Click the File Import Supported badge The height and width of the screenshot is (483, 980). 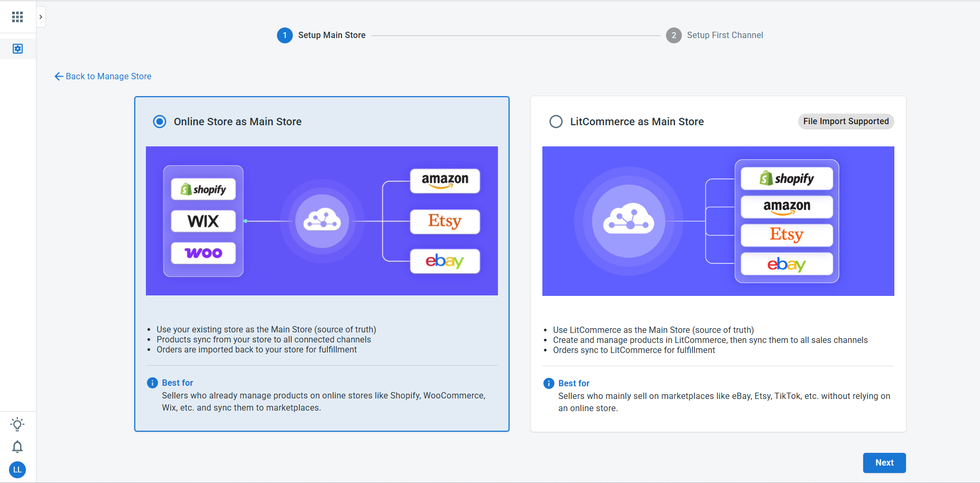point(846,122)
